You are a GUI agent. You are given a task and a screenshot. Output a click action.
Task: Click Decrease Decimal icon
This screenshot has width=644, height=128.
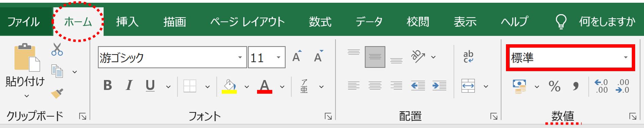[622, 86]
